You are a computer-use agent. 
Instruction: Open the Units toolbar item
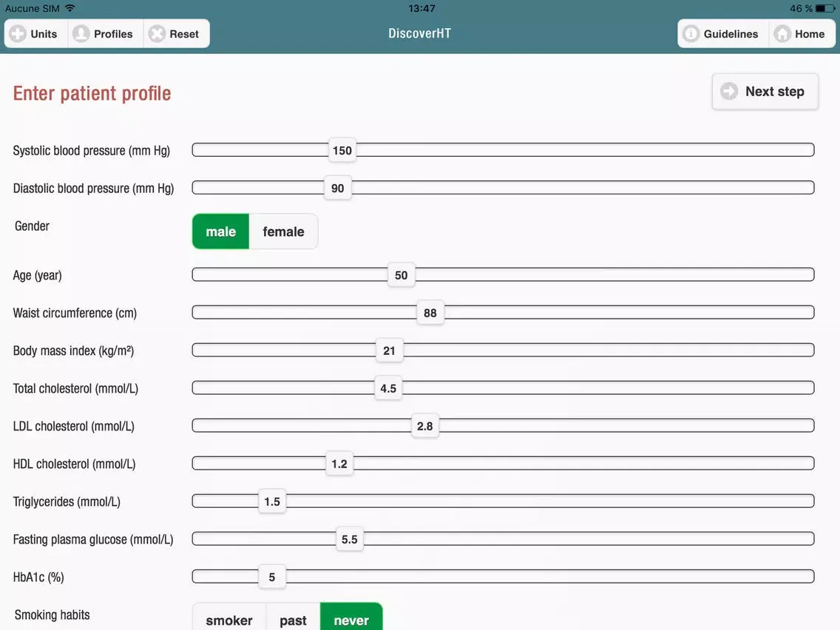[x=35, y=33]
